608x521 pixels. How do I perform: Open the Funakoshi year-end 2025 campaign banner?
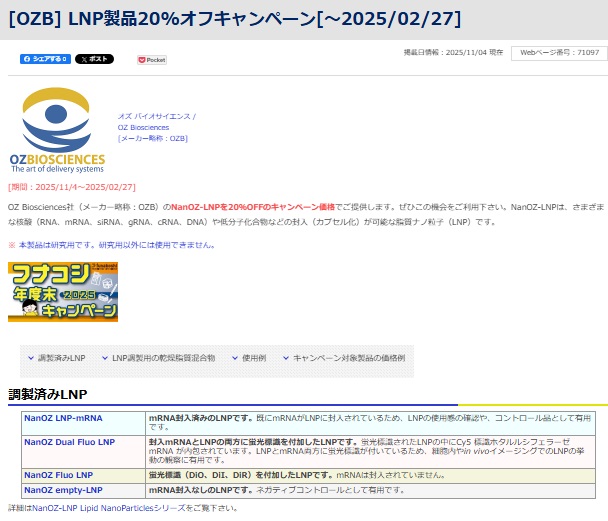tap(63, 292)
